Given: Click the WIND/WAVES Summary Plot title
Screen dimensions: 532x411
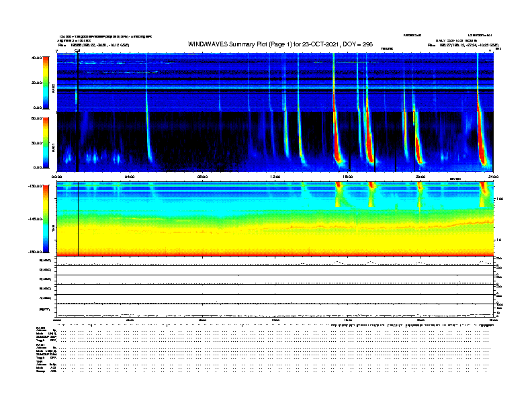Looking at the screenshot, I should click(x=280, y=44).
